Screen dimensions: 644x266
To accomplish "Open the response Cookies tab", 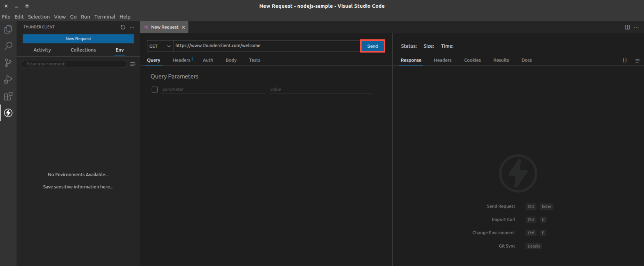I will (472, 60).
